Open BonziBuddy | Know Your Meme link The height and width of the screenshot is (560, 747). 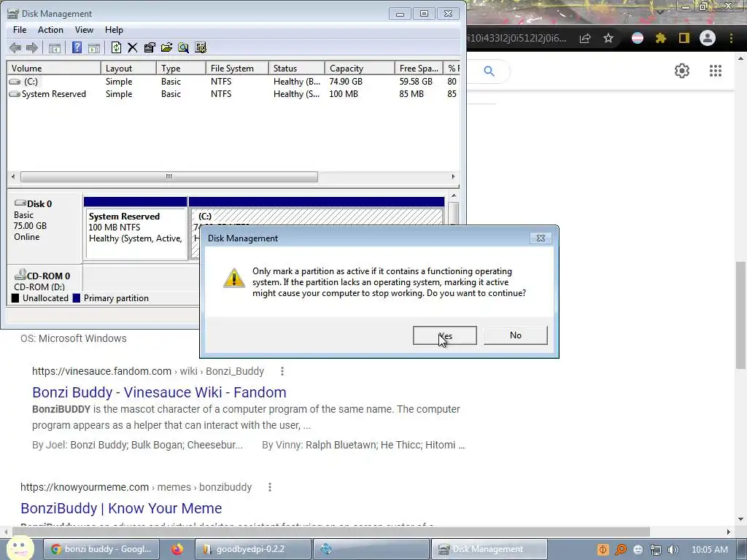tap(121, 508)
